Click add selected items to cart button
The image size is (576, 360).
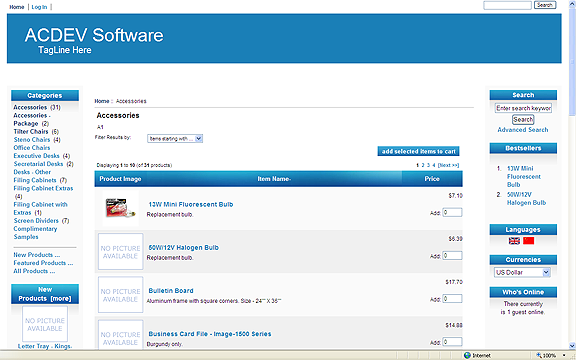point(418,151)
